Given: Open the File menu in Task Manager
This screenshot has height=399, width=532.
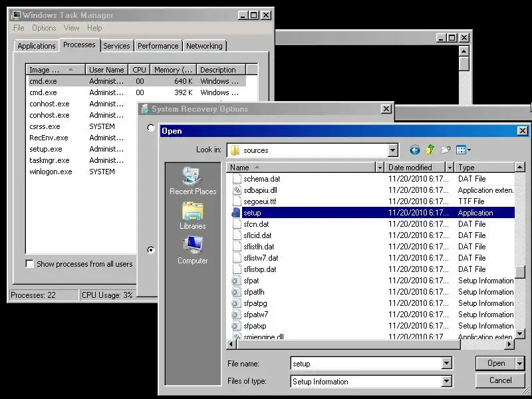Looking at the screenshot, I should tap(19, 28).
